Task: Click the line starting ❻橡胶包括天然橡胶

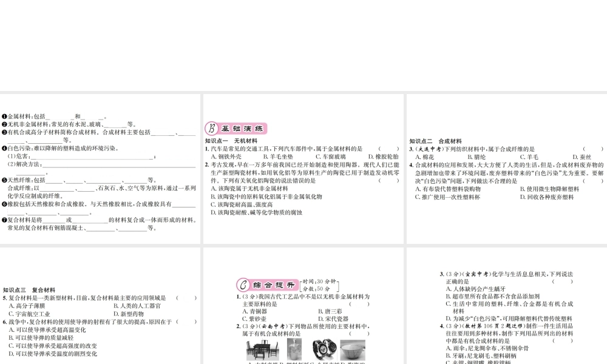Action: tap(99, 204)
